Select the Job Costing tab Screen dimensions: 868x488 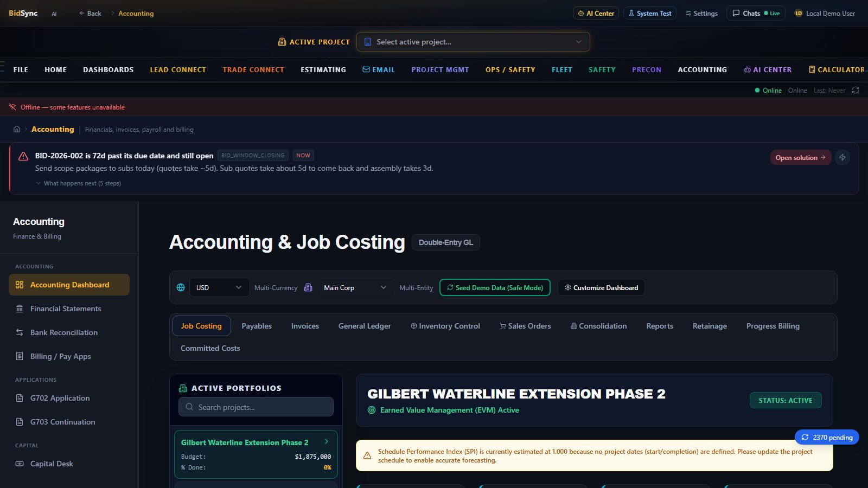201,326
